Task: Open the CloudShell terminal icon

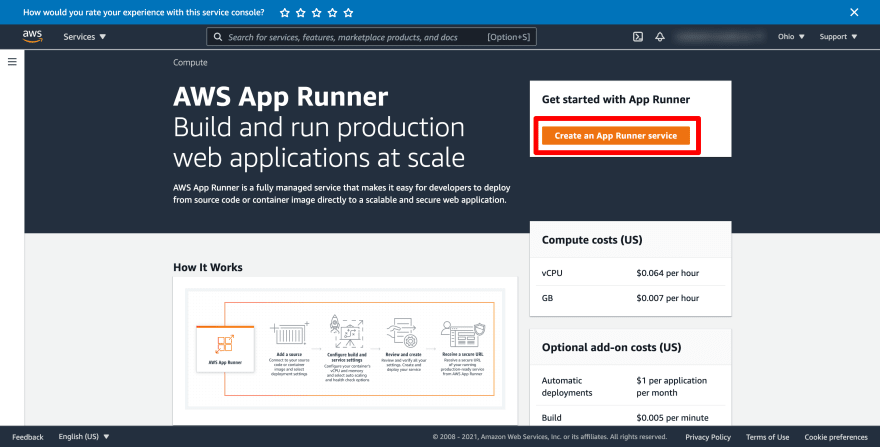Action: click(638, 37)
